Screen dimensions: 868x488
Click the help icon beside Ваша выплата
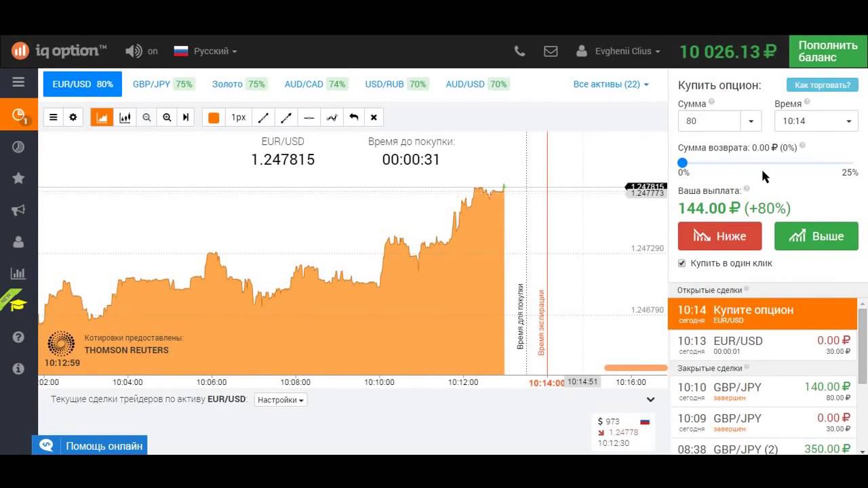pyautogui.click(x=747, y=189)
